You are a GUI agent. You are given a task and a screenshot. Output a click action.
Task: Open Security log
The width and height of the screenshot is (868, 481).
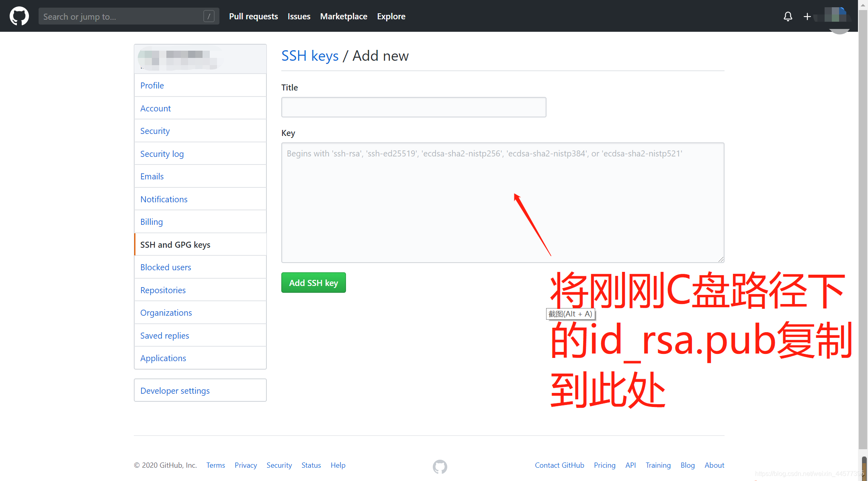[200, 154]
